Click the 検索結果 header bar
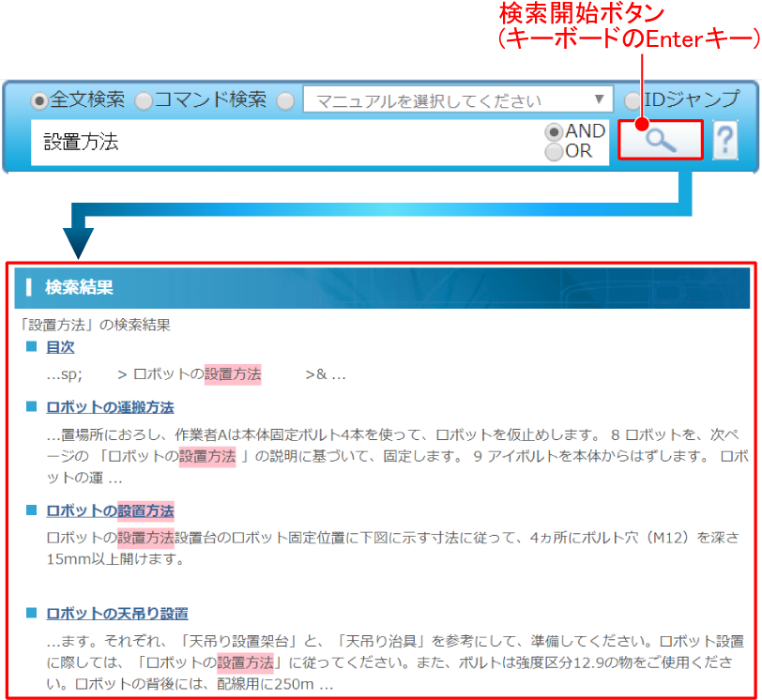Screen dimensions: 762x700 coord(382,288)
